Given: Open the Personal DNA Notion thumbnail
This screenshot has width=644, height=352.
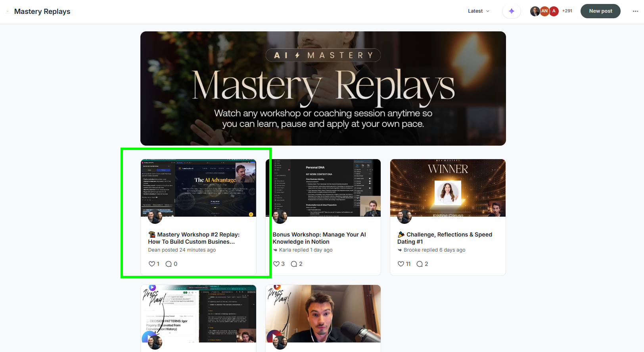Looking at the screenshot, I should [x=323, y=188].
